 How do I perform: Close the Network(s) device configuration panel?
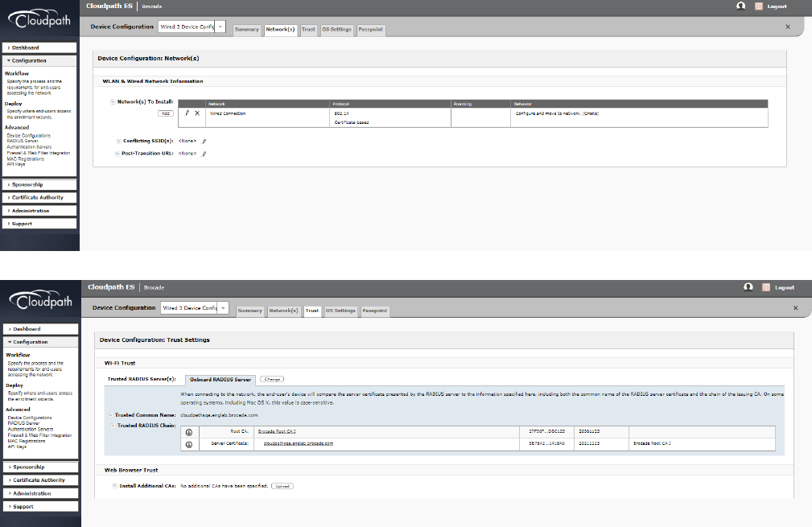click(788, 27)
